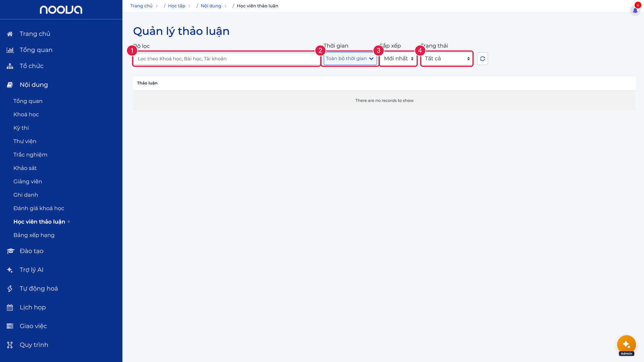Open the orange AI assistant Admin button
Image resolution: width=644 pixels, height=362 pixels.
(x=626, y=345)
